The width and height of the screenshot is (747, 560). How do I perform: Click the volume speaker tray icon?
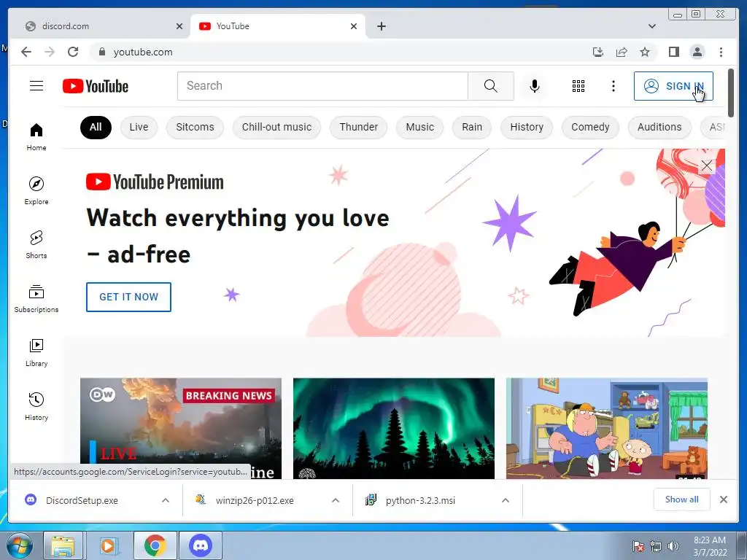(673, 546)
